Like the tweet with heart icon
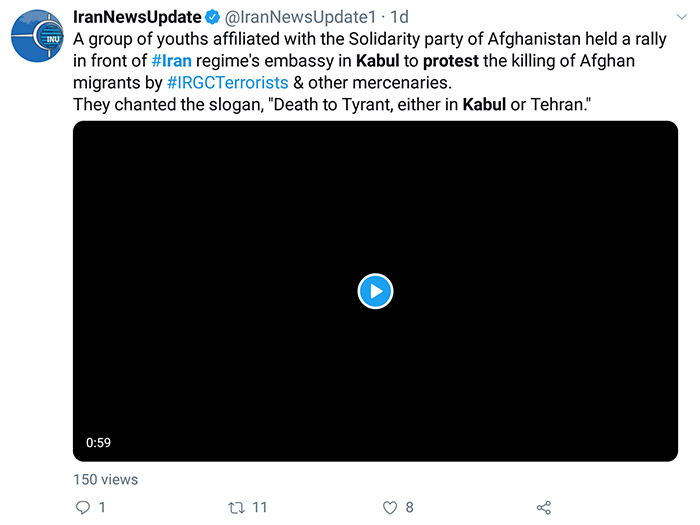 point(390,508)
